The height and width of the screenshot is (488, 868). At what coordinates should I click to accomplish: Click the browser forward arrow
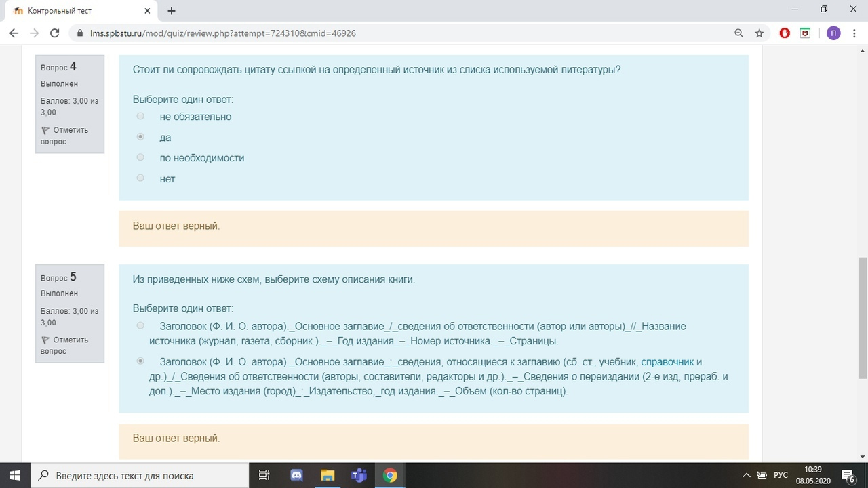pyautogui.click(x=34, y=33)
